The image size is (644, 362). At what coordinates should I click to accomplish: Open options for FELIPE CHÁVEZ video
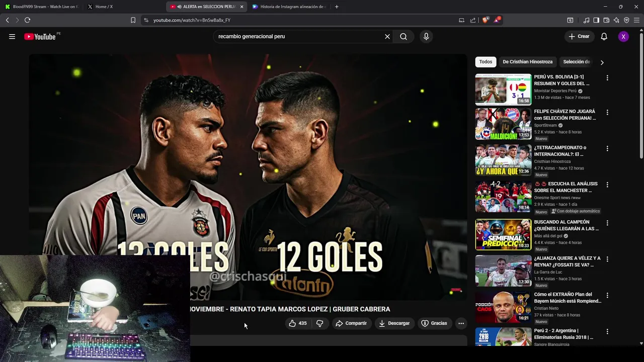click(x=607, y=112)
